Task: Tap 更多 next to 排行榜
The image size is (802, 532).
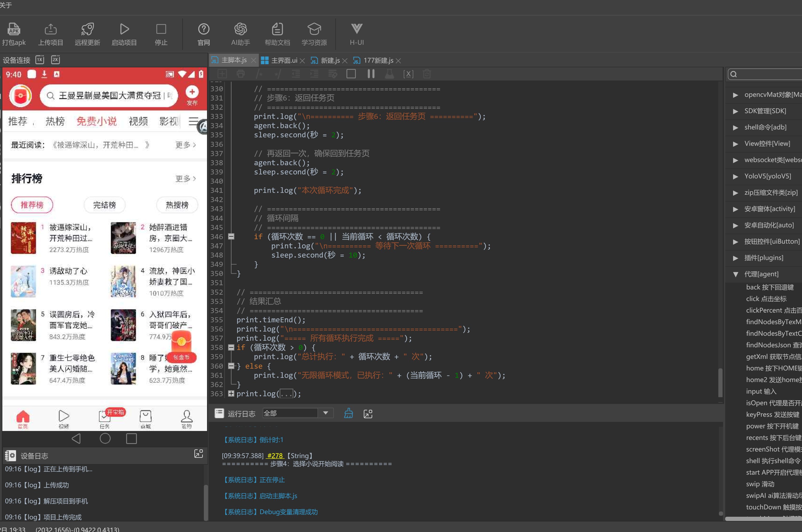Action: [x=185, y=178]
